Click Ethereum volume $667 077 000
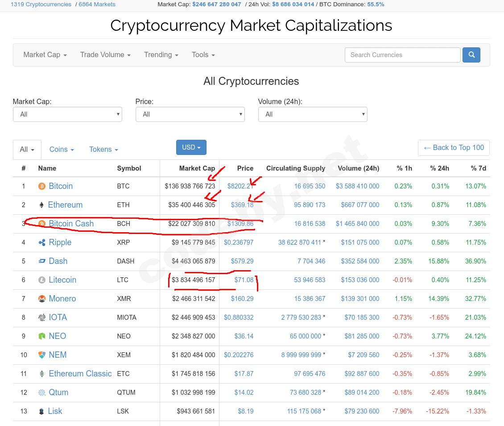 tap(360, 205)
